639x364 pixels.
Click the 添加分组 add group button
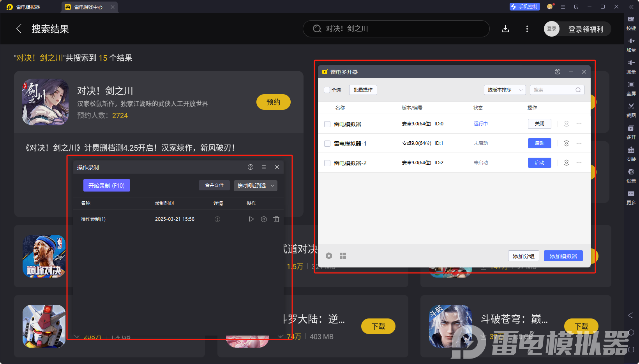524,256
